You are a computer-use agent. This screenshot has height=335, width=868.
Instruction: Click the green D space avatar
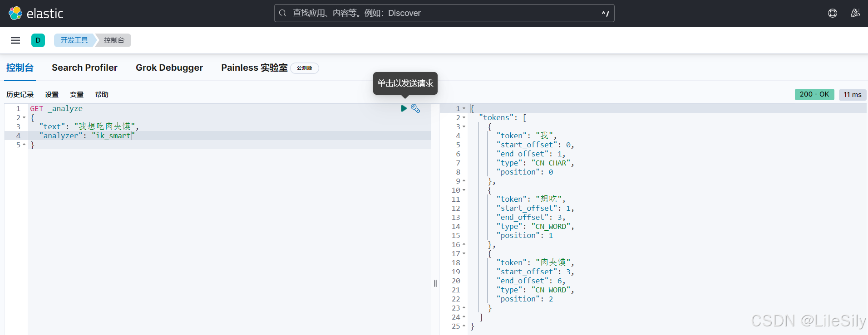pos(38,40)
